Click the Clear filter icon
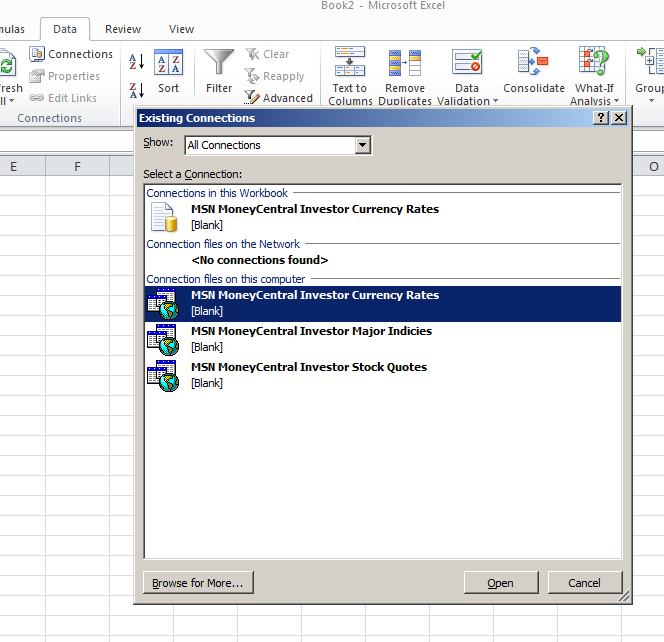664x642 pixels. tap(252, 54)
